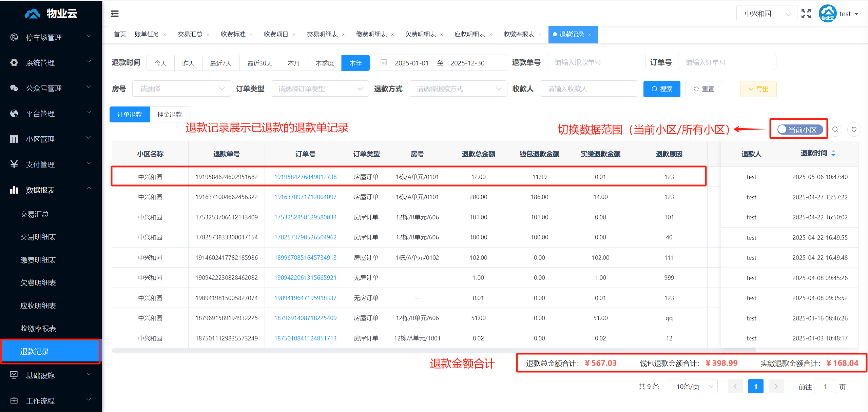Close the 应收明细表 tab
This screenshot has height=412, width=868.
coord(491,35)
